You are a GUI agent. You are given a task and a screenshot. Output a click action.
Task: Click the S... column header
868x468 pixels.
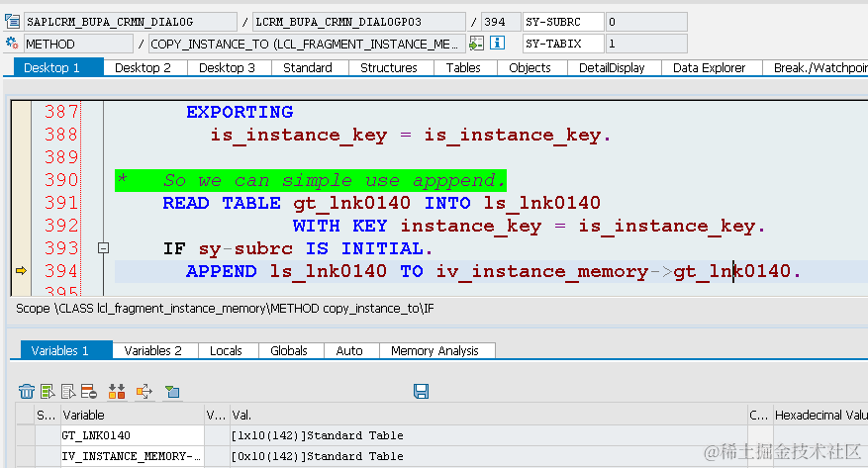pos(47,415)
